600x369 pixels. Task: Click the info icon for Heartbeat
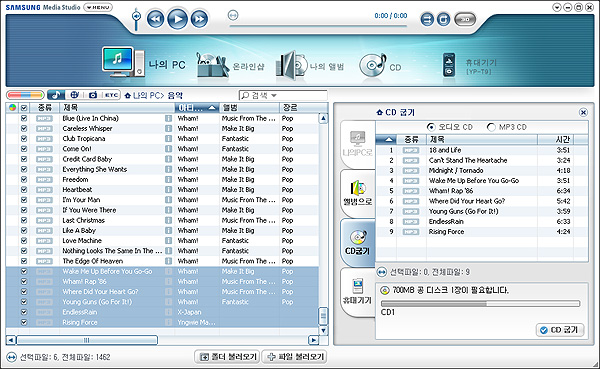coord(168,189)
